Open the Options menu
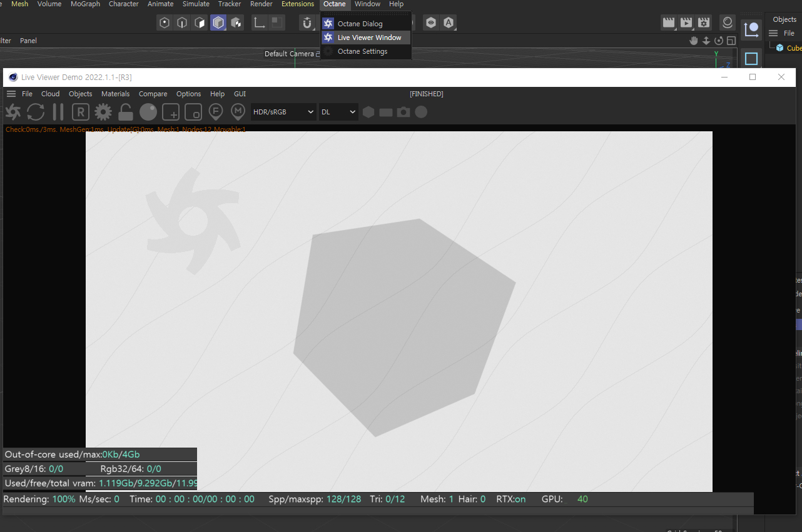Image resolution: width=802 pixels, height=532 pixels. (x=189, y=94)
